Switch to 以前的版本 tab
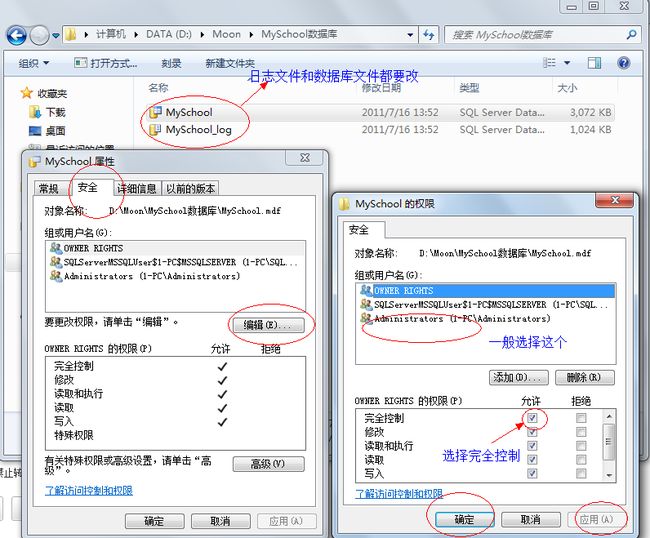 tap(190, 189)
